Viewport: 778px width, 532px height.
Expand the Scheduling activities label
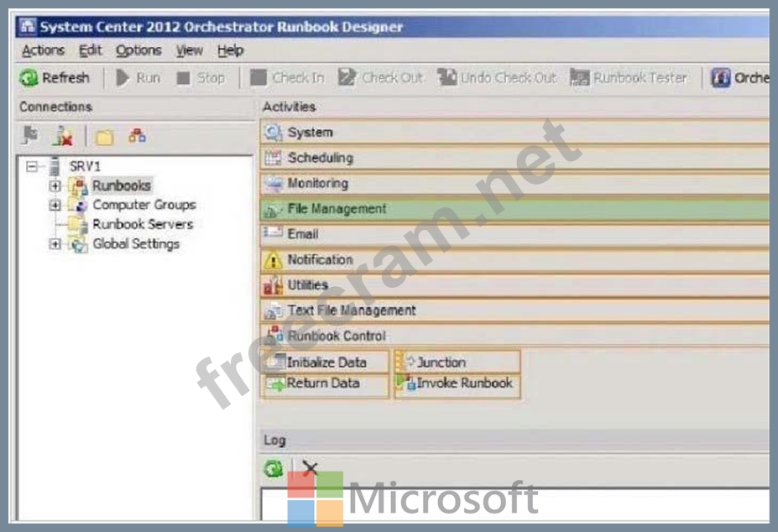point(321,158)
